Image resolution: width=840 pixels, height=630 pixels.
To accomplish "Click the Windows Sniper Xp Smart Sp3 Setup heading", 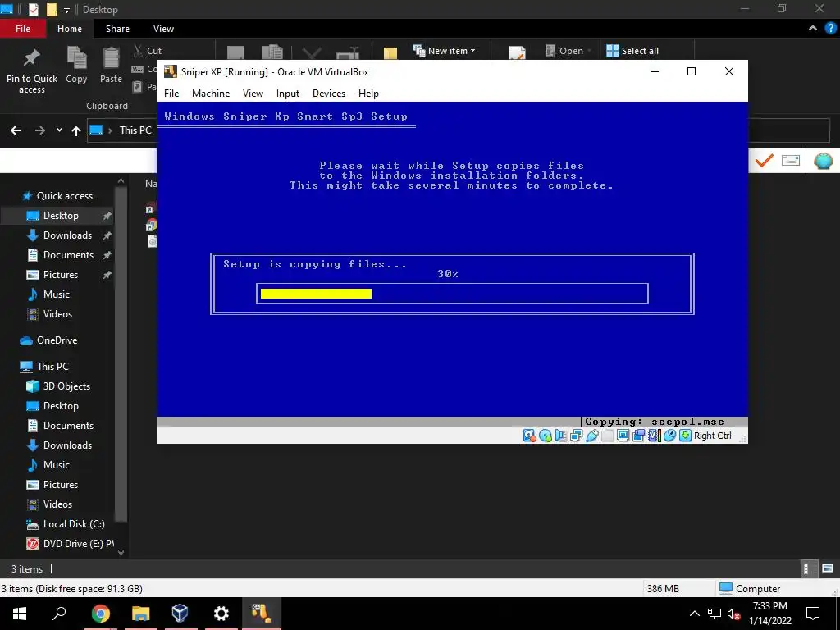I will pyautogui.click(x=285, y=116).
